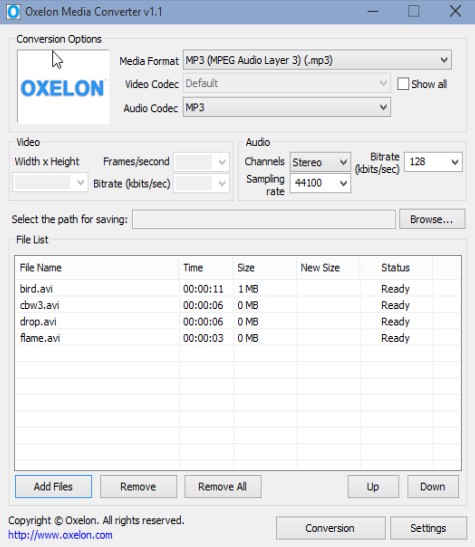The image size is (475, 547).
Task: Open the video Bitrate dropdown
Action: pyautogui.click(x=202, y=183)
